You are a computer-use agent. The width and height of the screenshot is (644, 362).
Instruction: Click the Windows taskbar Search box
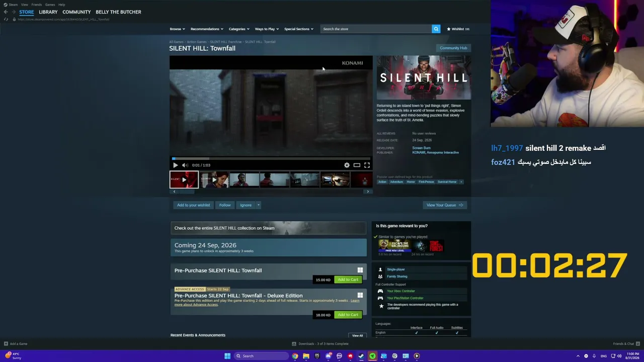click(x=261, y=356)
